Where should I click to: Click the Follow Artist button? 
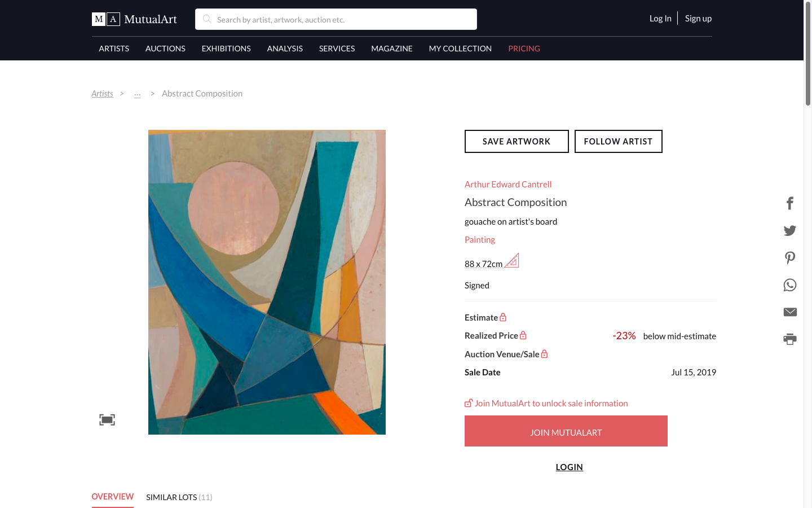pyautogui.click(x=618, y=142)
